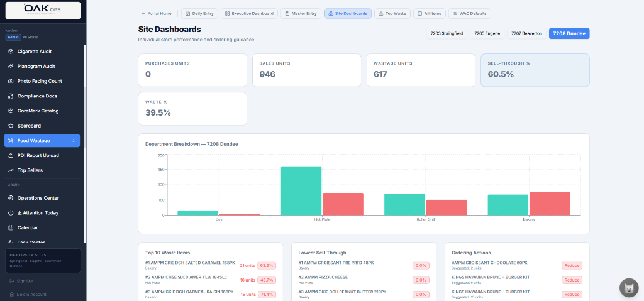This screenshot has height=301, width=644.
Task: Click Reduce badge for AMPM CROISSANT CHOCOLATE
Action: click(x=572, y=265)
